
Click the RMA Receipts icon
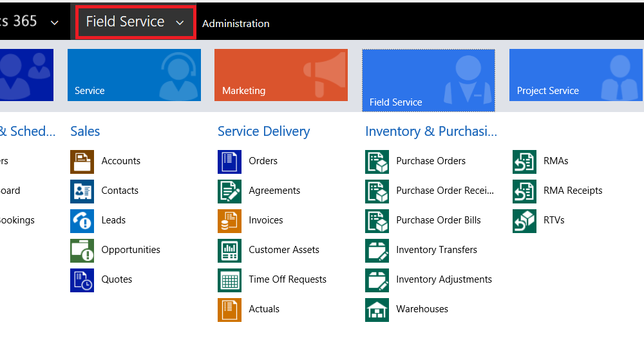[x=524, y=191]
